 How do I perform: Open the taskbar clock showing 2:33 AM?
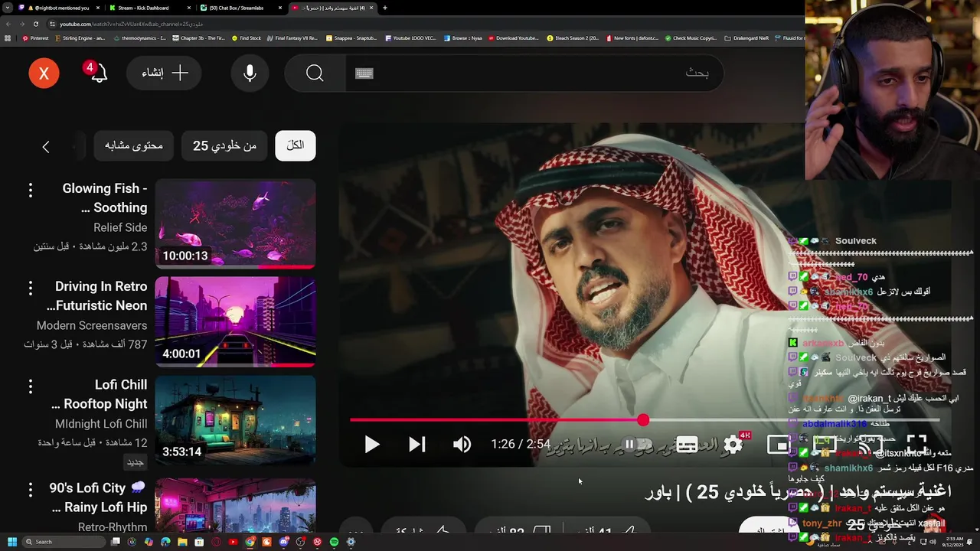[x=954, y=542]
